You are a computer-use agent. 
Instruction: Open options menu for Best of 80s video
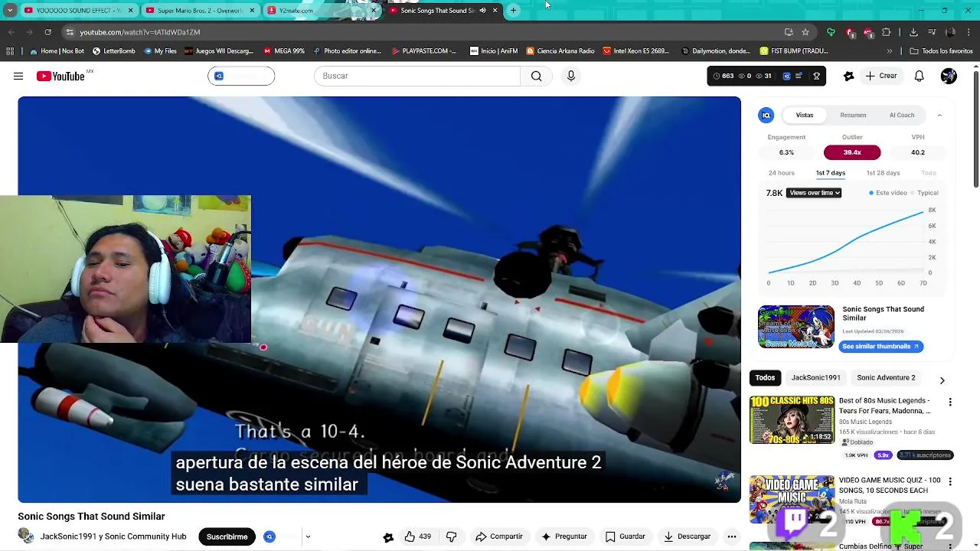click(x=950, y=402)
